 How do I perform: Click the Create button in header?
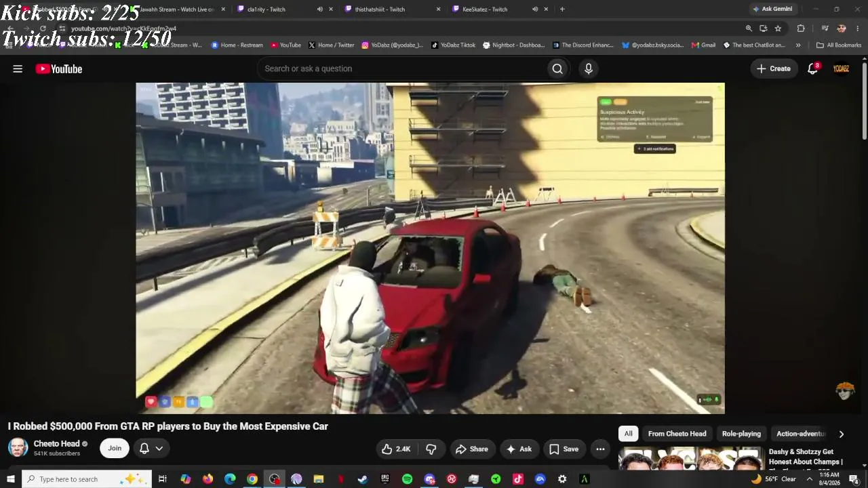point(774,68)
